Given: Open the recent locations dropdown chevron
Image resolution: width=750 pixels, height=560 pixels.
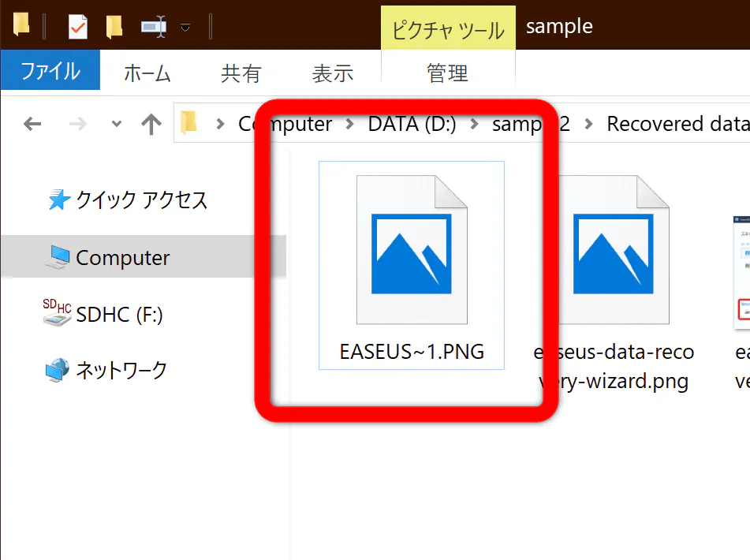Looking at the screenshot, I should tap(116, 124).
